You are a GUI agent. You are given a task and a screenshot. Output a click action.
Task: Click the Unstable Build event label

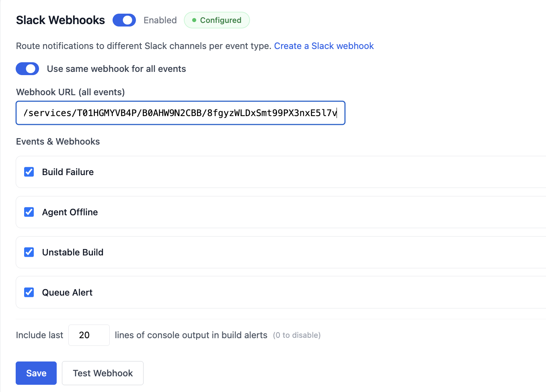pos(73,252)
